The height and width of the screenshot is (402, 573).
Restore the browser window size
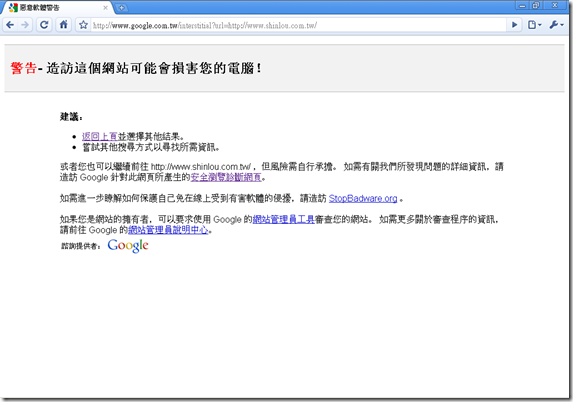536,5
